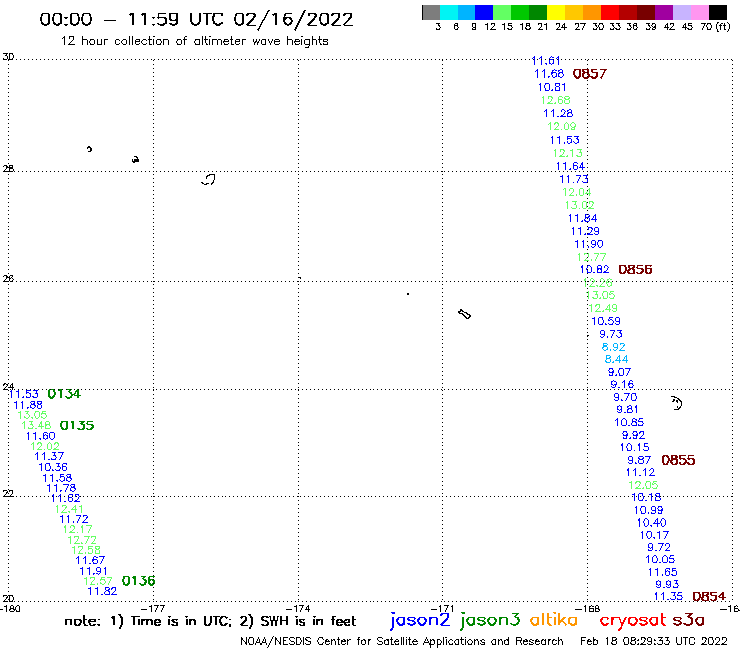Screen dimensions: 740x650
Task: Click the elongated reef outline near -171
Action: pyautogui.click(x=464, y=314)
